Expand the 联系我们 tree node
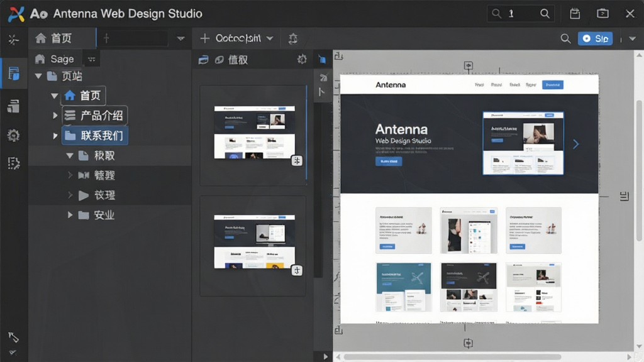Screen dimensions: 644x362 pyautogui.click(x=55, y=136)
